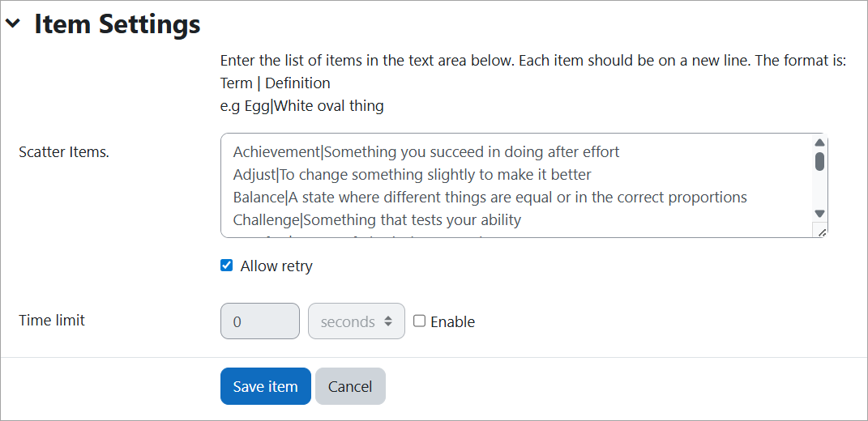The image size is (868, 421).
Task: Toggle the Allow retry checkbox
Action: (x=227, y=266)
